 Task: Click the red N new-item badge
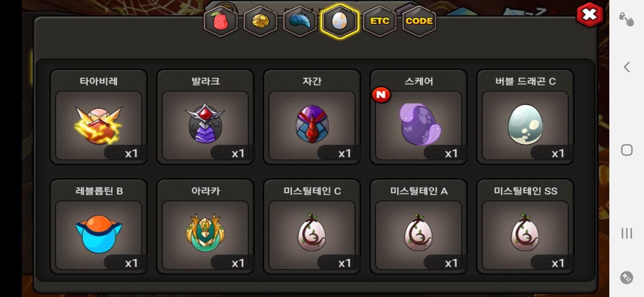tap(381, 95)
